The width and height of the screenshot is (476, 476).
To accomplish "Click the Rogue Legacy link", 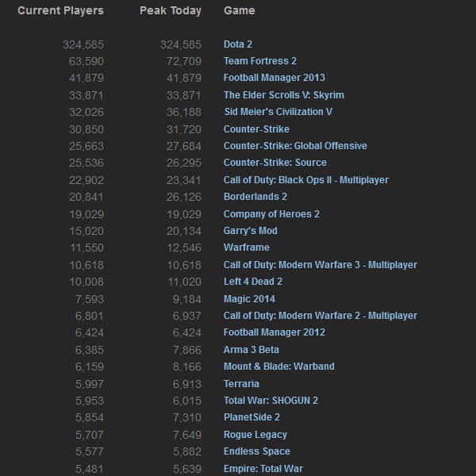I will click(255, 435).
